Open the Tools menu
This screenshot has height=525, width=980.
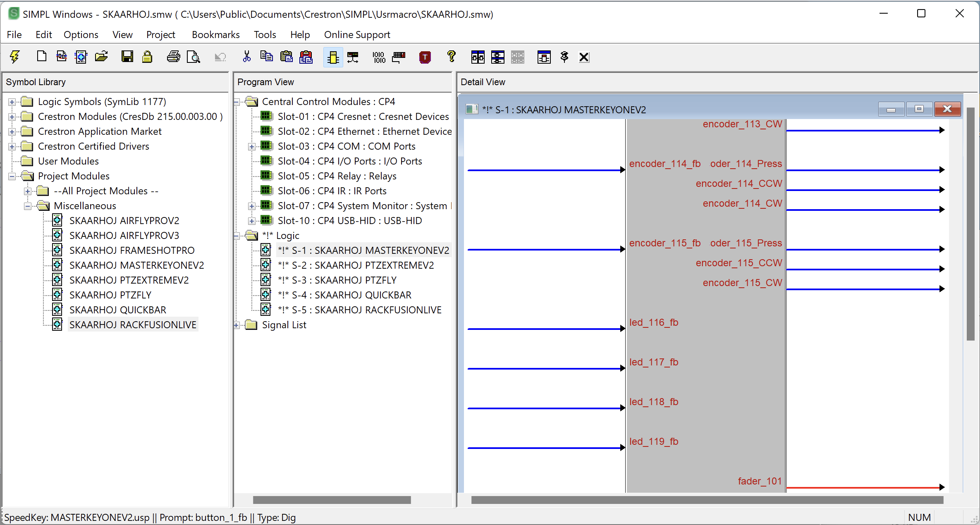coord(265,35)
